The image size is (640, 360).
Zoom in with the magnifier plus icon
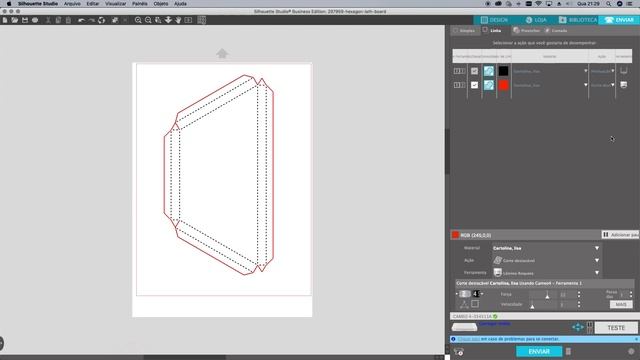pyautogui.click(x=138, y=20)
